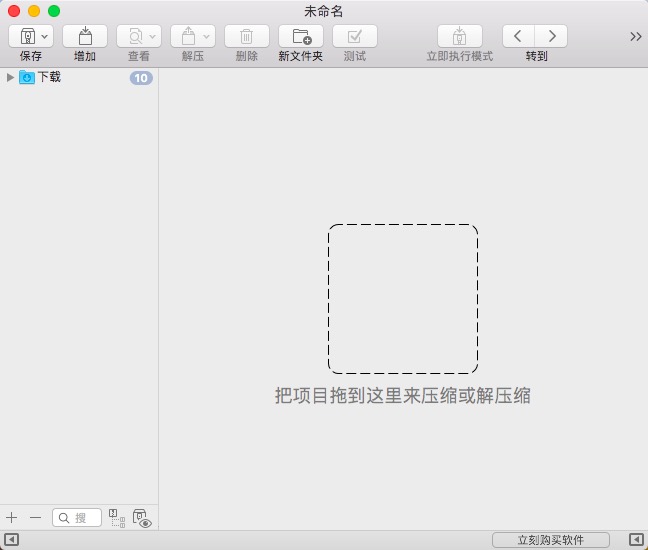
Task: Click the sidebar search field
Action: click(x=78, y=517)
